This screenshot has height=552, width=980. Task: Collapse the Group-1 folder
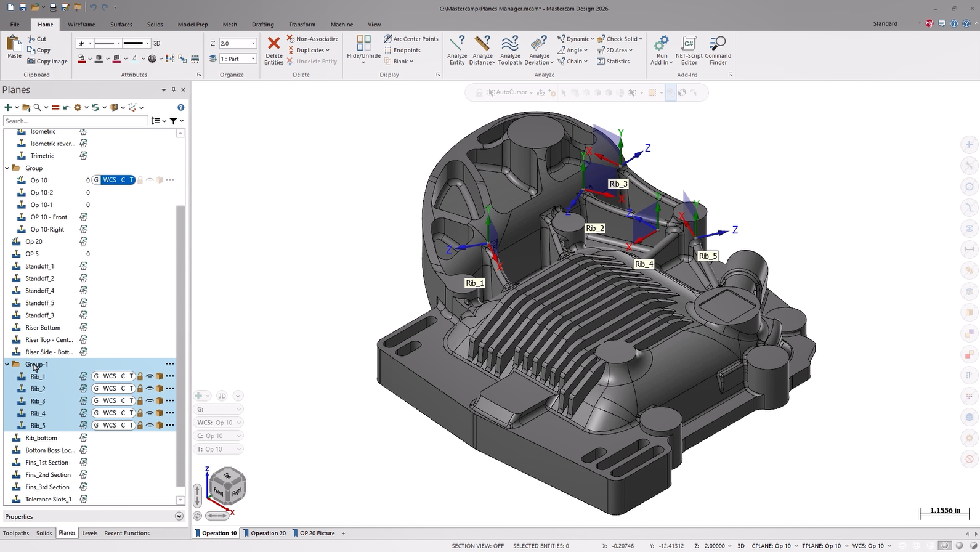7,364
